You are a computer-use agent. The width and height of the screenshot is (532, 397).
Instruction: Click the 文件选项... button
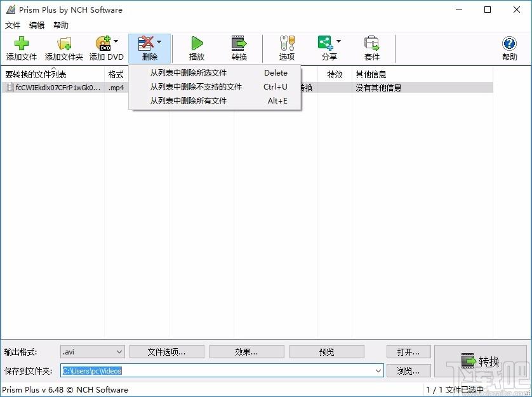pyautogui.click(x=166, y=352)
